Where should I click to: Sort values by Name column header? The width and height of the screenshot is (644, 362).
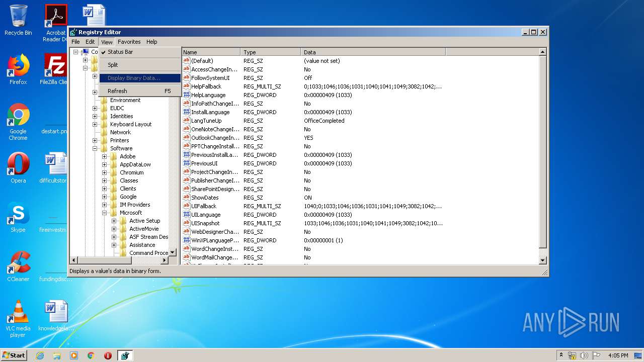(211, 52)
